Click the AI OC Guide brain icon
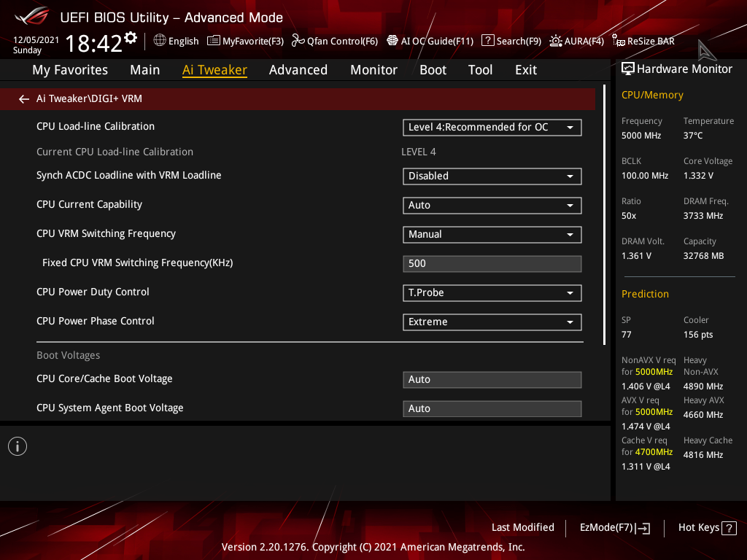This screenshot has width=747, height=560. [x=392, y=41]
